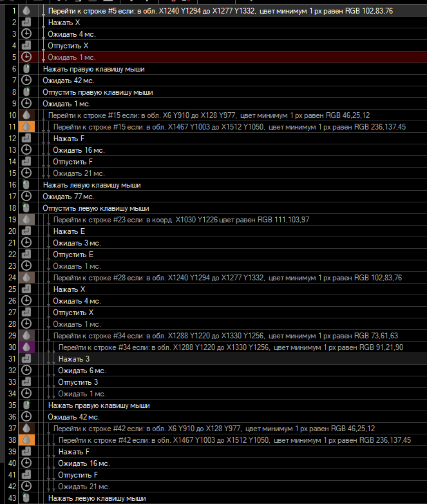Click the right mouse button icon on row 35
This screenshot has width=427, height=504.
coord(26,405)
